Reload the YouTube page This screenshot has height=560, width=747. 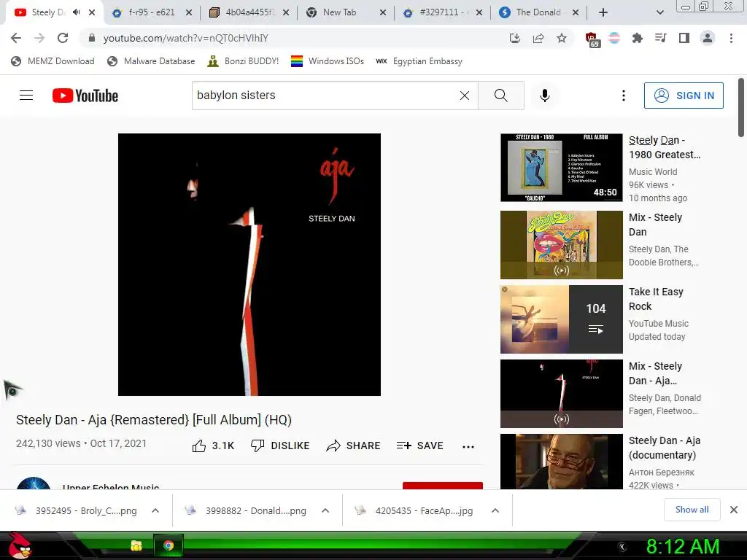pyautogui.click(x=63, y=38)
